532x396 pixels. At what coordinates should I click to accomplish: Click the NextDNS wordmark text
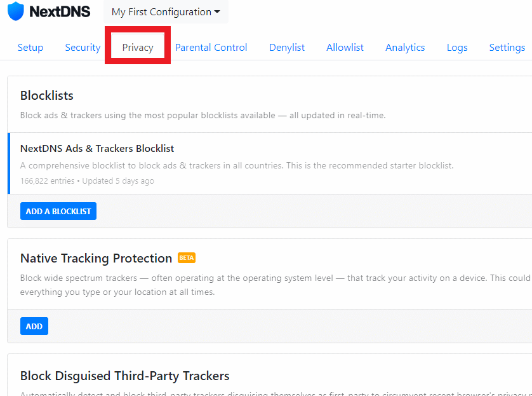pos(60,11)
